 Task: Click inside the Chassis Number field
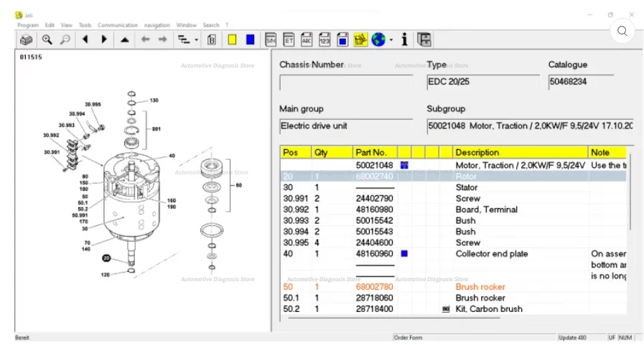pos(346,82)
